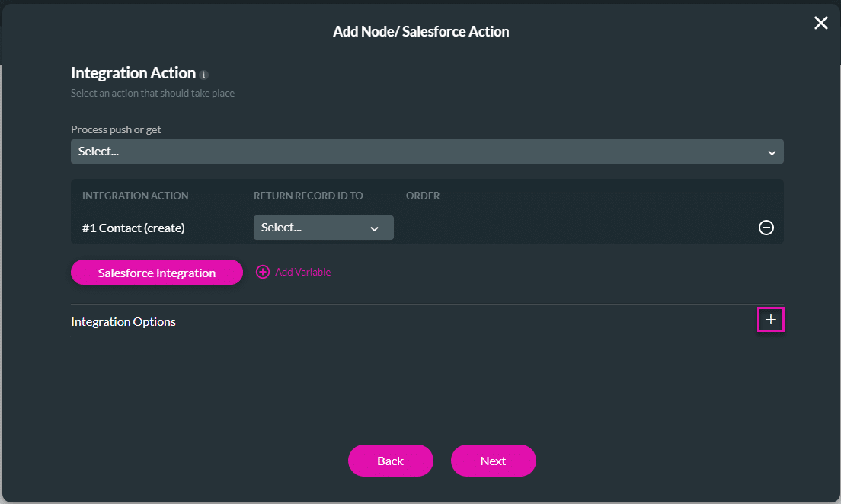Click the info icon beside Integration Action
The width and height of the screenshot is (841, 504).
[203, 74]
